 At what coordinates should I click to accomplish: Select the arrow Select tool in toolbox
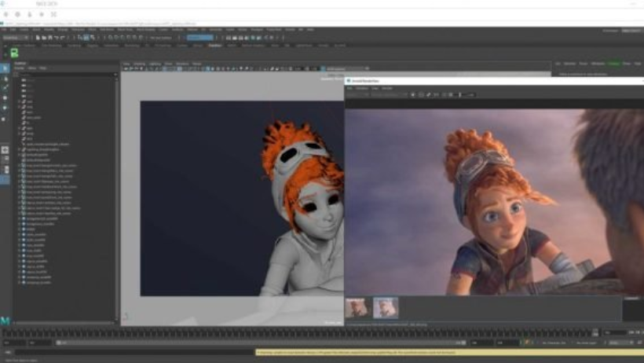tap(5, 68)
